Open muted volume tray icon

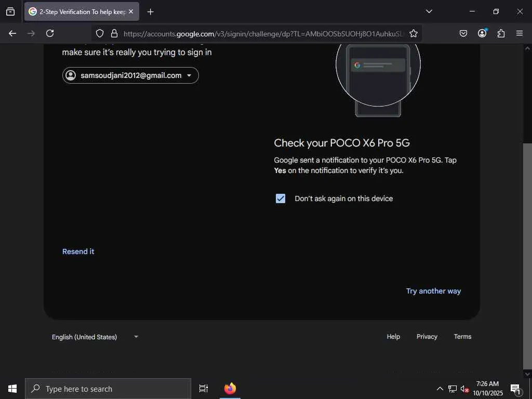tap(464, 389)
